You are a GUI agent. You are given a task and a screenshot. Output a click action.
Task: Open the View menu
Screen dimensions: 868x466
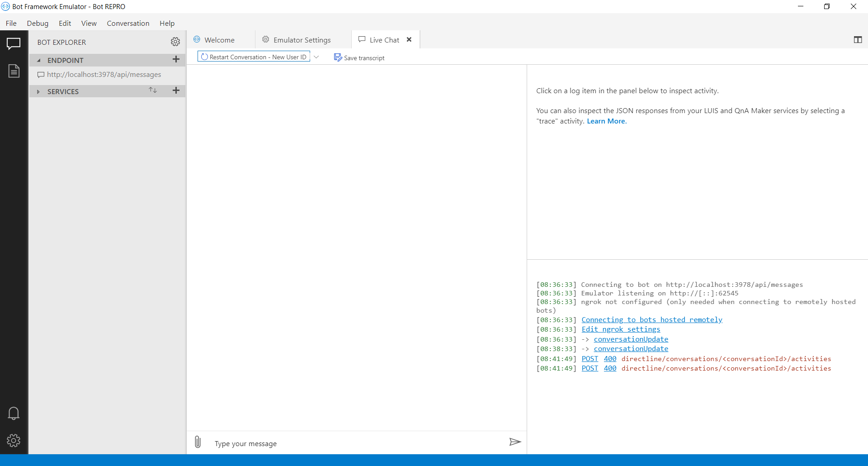tap(89, 23)
